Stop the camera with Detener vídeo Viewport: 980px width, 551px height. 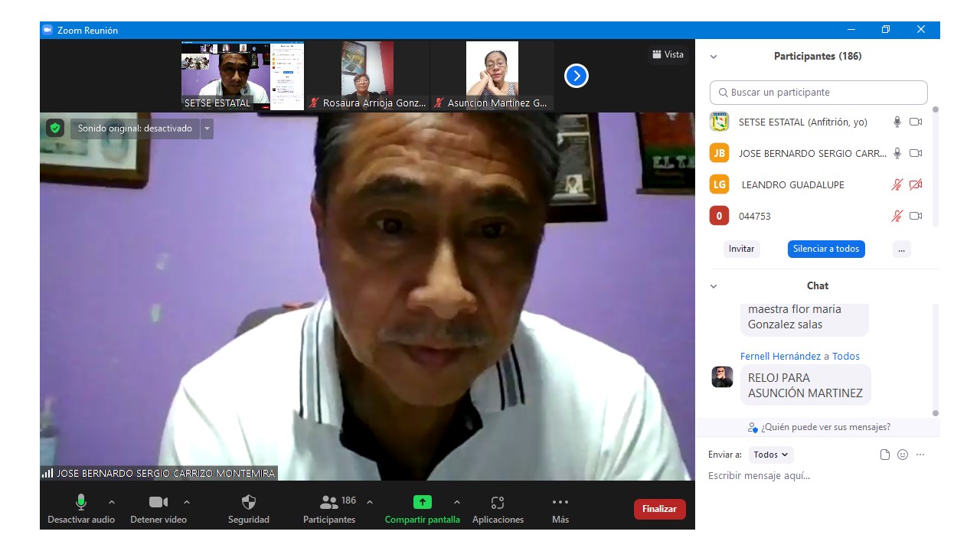158,509
